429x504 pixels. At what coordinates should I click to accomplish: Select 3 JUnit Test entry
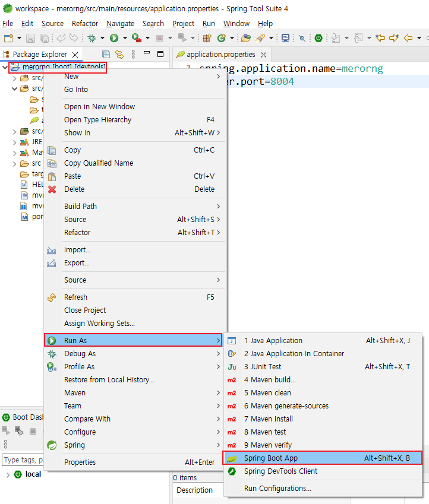point(323,366)
